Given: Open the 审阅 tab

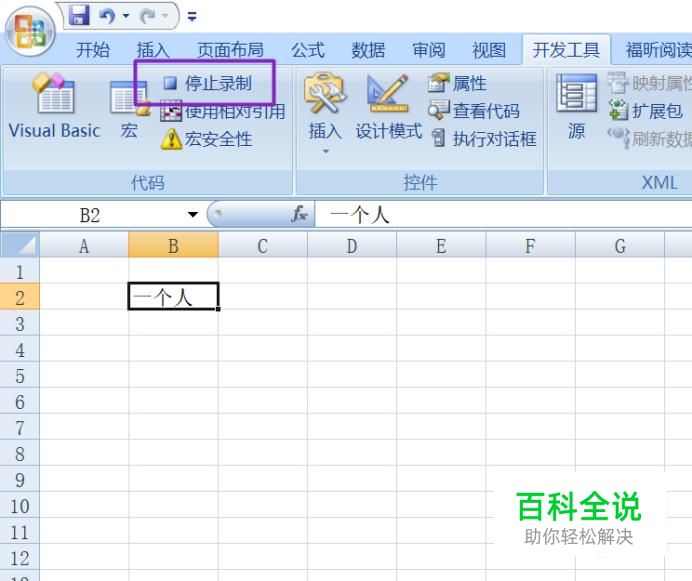Looking at the screenshot, I should coord(429,49).
